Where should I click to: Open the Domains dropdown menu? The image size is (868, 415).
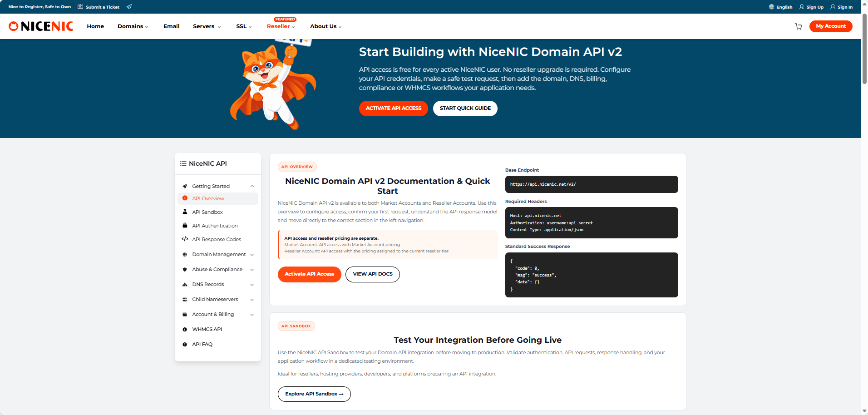pyautogui.click(x=133, y=26)
